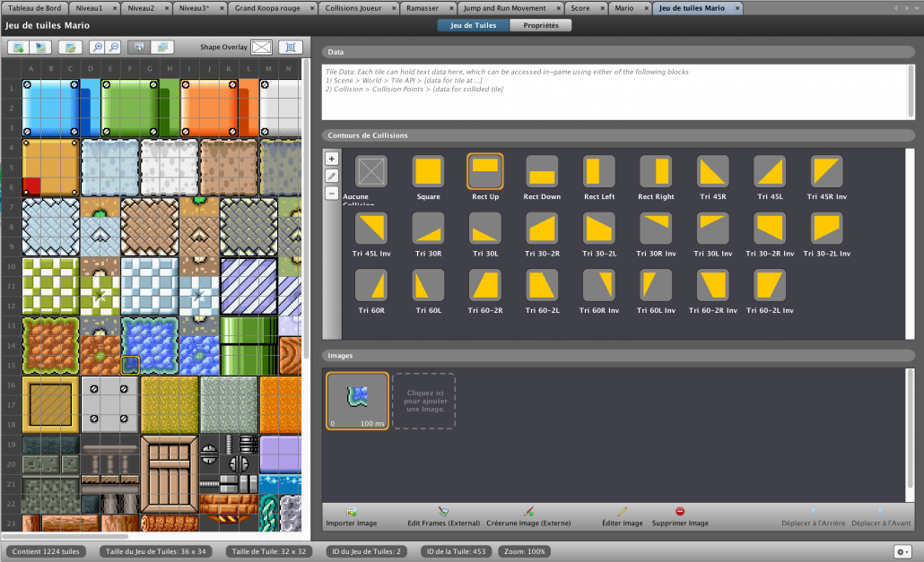Toggle multiple tile selection mode
The image size is (924, 562).
click(162, 48)
